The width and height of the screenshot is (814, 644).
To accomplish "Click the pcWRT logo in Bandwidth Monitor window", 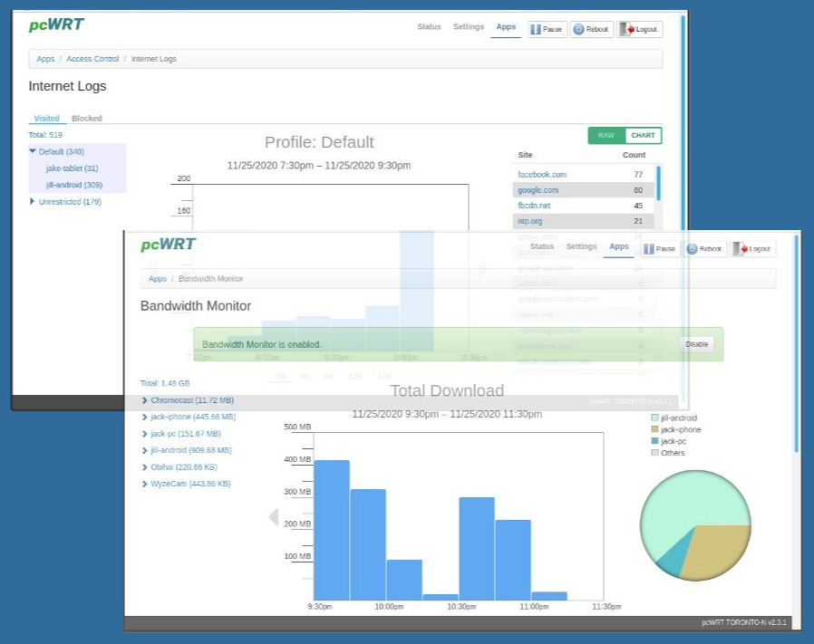I will pos(168,245).
